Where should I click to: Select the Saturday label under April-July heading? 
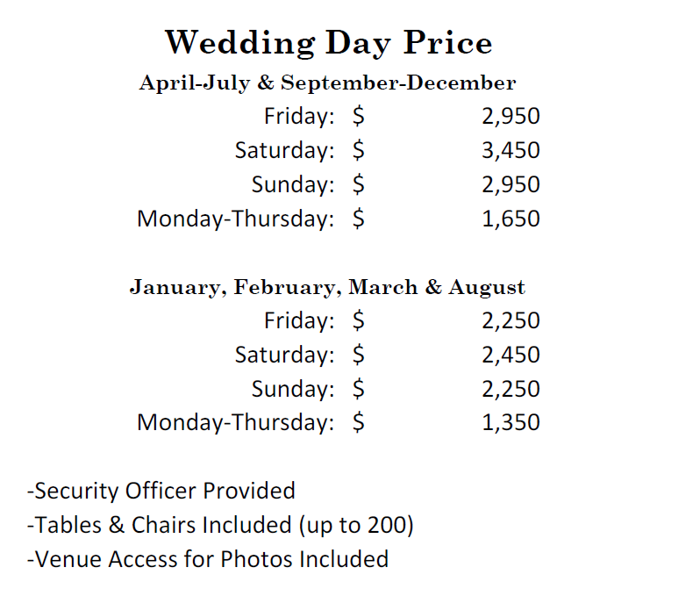pyautogui.click(x=284, y=150)
